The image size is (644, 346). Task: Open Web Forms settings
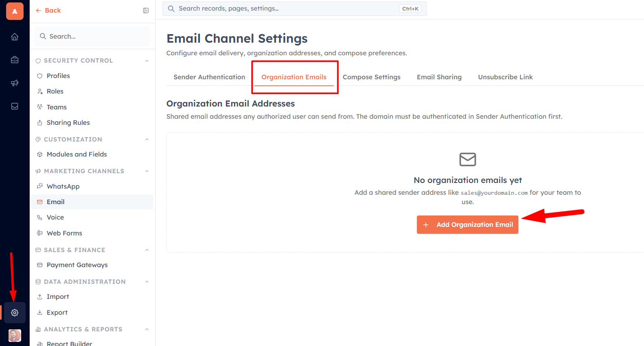click(92, 233)
